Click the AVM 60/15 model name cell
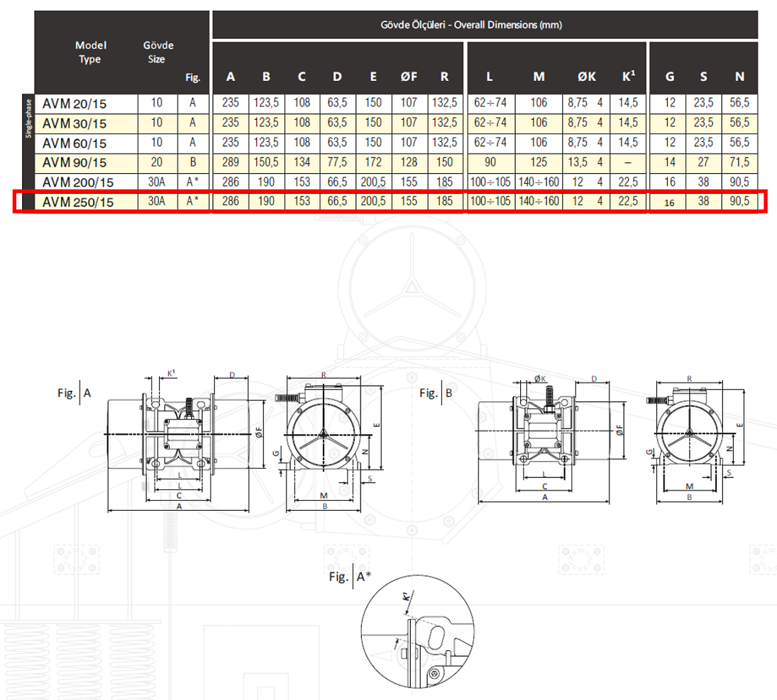 point(87,143)
